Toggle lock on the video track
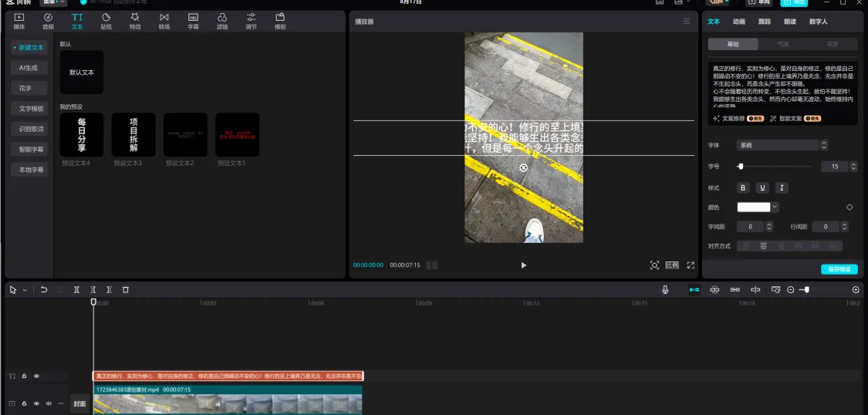 (24, 403)
